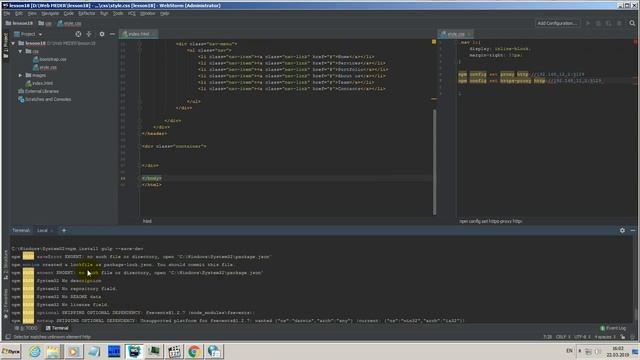Image resolution: width=640 pixels, height=360 pixels.
Task: Open the Terminal tool window tab
Action: [x=57, y=328]
